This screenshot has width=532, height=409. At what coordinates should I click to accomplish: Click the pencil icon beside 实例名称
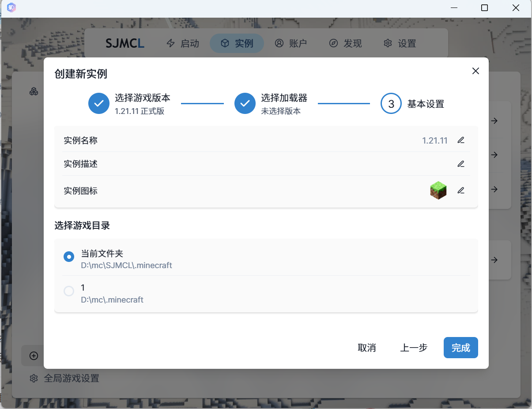461,140
